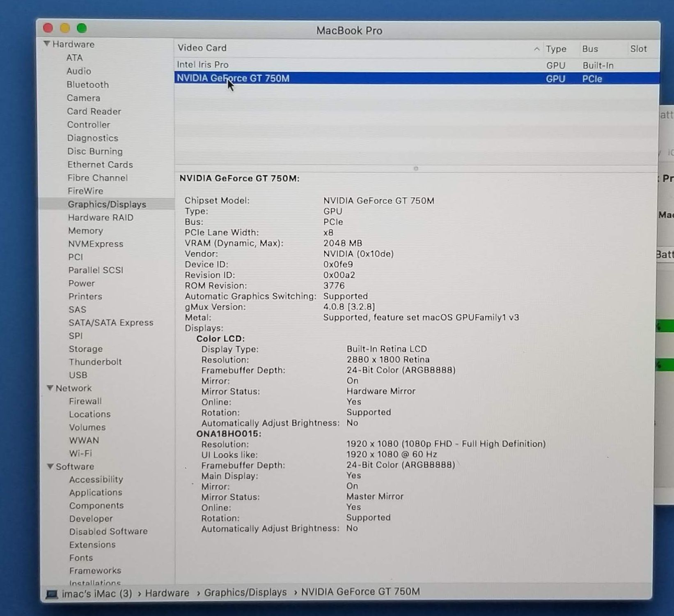Open Wi-Fi under Network

[80, 453]
